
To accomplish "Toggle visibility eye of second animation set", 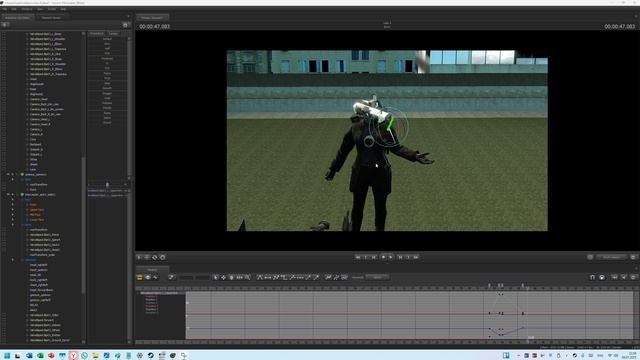I will click(7, 195).
